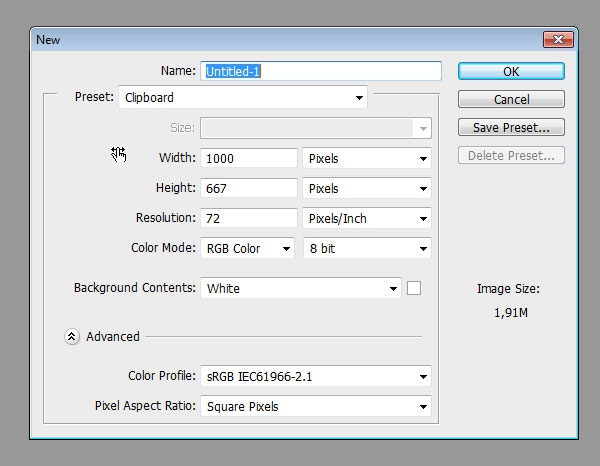Open the Width units Pixels dropdown

[367, 158]
